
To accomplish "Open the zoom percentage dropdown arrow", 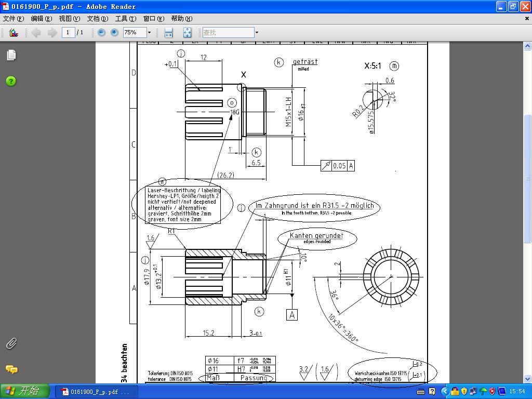I will coord(149,33).
